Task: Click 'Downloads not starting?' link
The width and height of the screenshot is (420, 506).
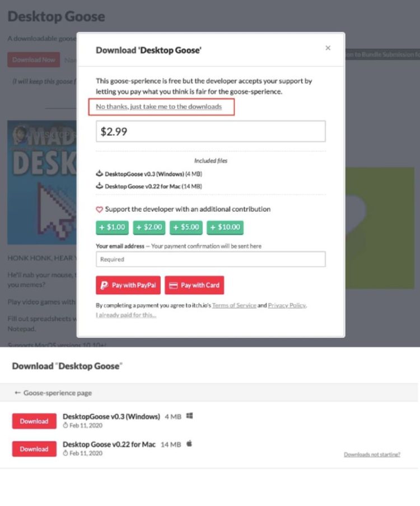Action: [372, 454]
